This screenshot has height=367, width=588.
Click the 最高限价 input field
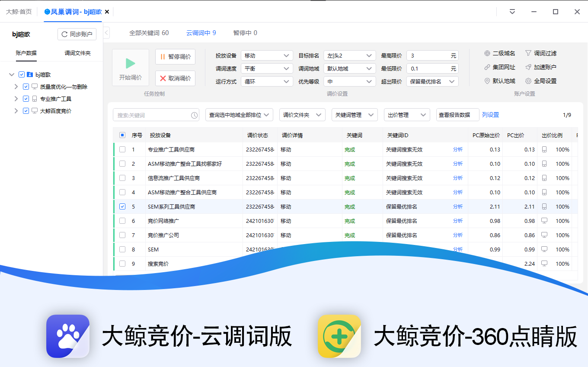coord(432,55)
